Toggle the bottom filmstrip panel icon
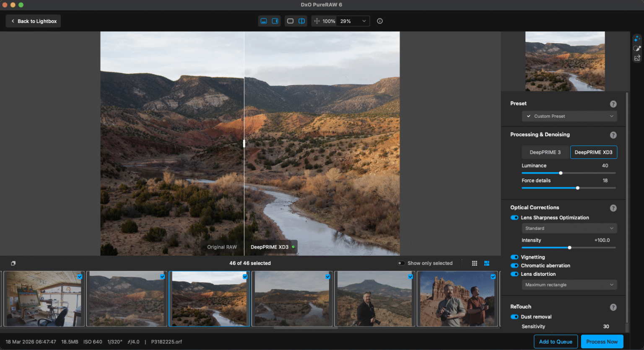Viewport: 644px width, 350px height. [264, 21]
